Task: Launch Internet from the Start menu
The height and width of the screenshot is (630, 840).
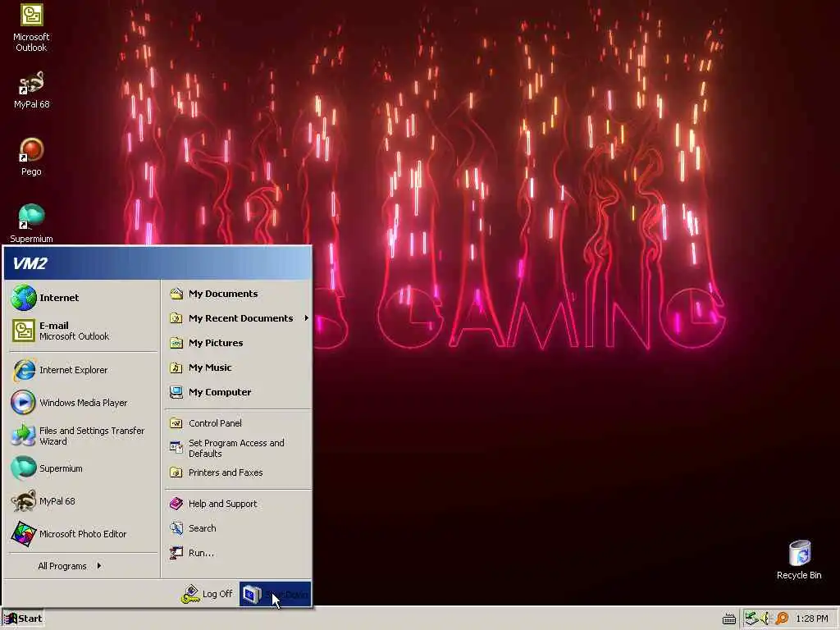Action: pyautogui.click(x=83, y=298)
